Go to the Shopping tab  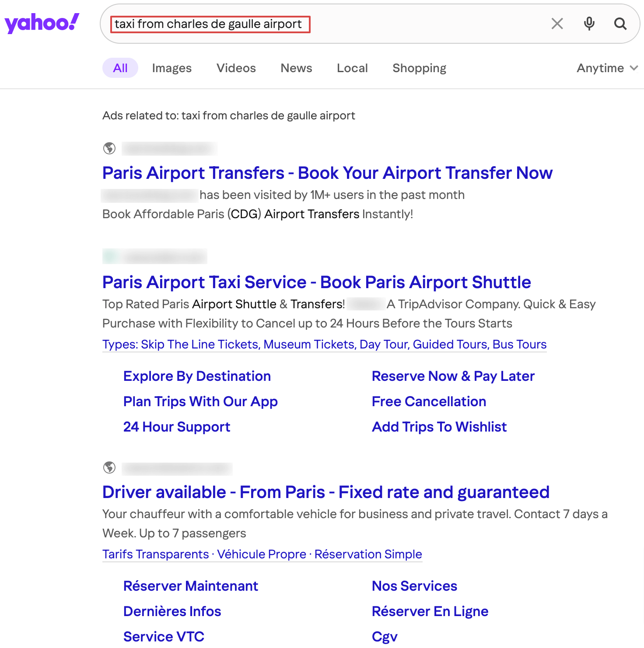click(420, 68)
